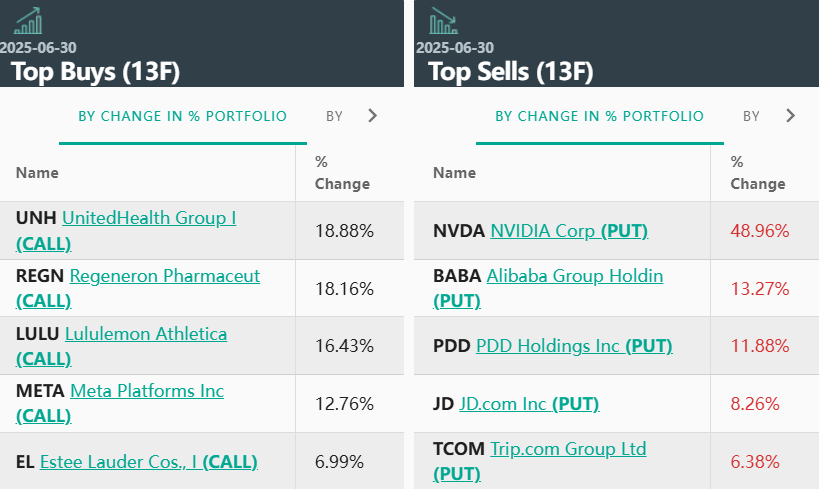819x489 pixels.
Task: Click % Change column header in Top Buys
Action: (x=342, y=173)
